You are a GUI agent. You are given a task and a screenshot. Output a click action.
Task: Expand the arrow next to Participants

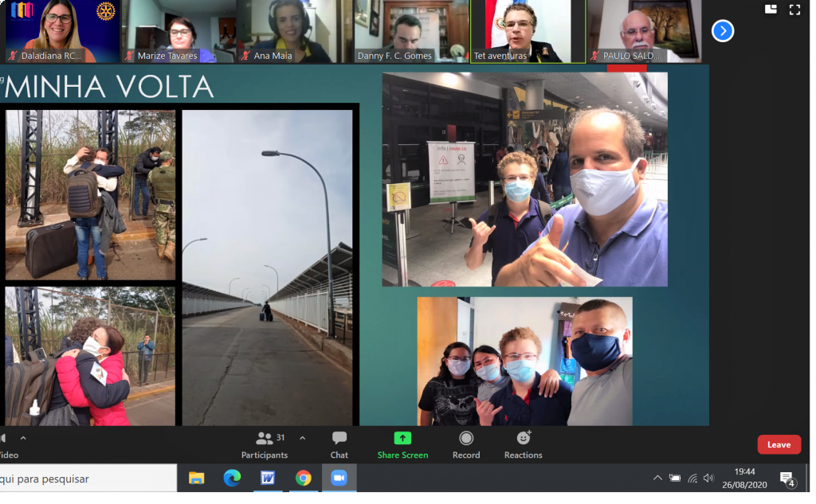point(302,438)
